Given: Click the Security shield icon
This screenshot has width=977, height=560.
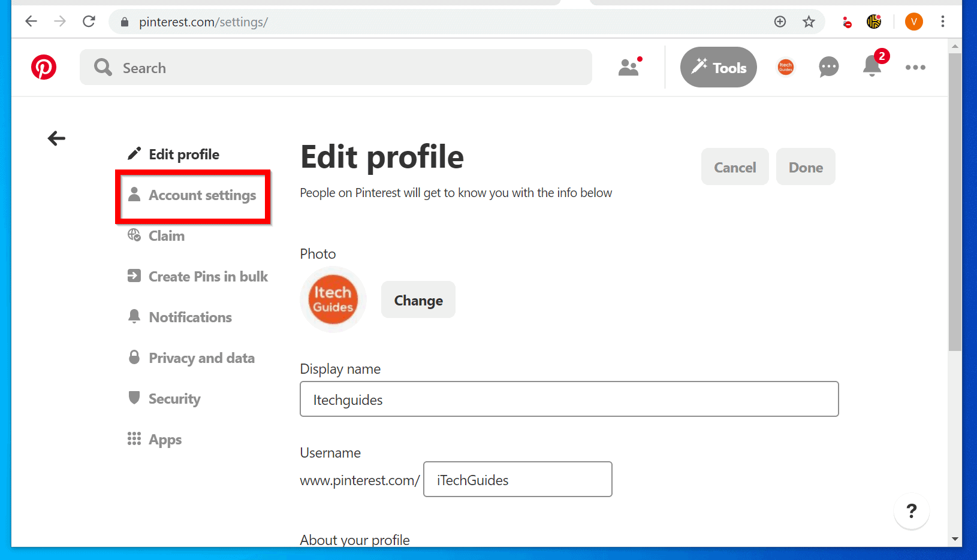Looking at the screenshot, I should tap(134, 398).
